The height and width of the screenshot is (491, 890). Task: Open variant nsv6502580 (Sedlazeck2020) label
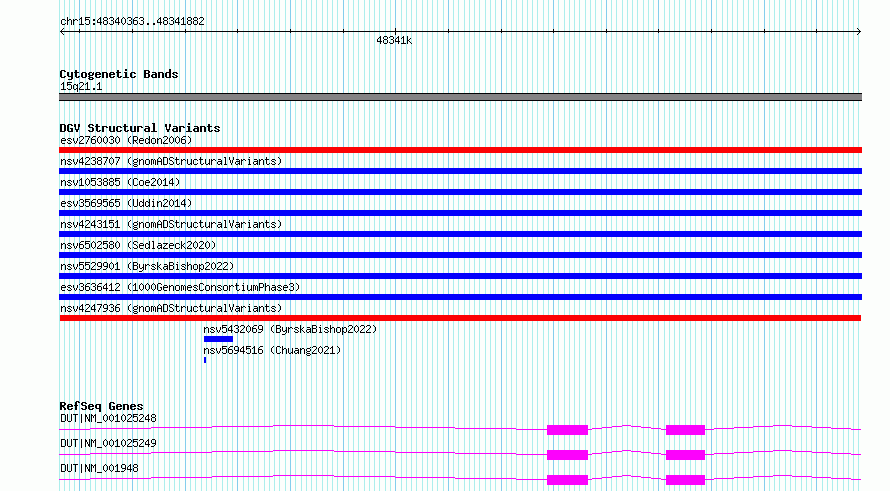(138, 245)
